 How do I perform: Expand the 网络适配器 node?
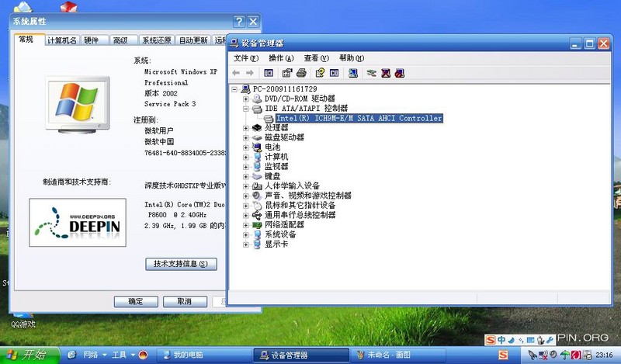tap(245, 225)
